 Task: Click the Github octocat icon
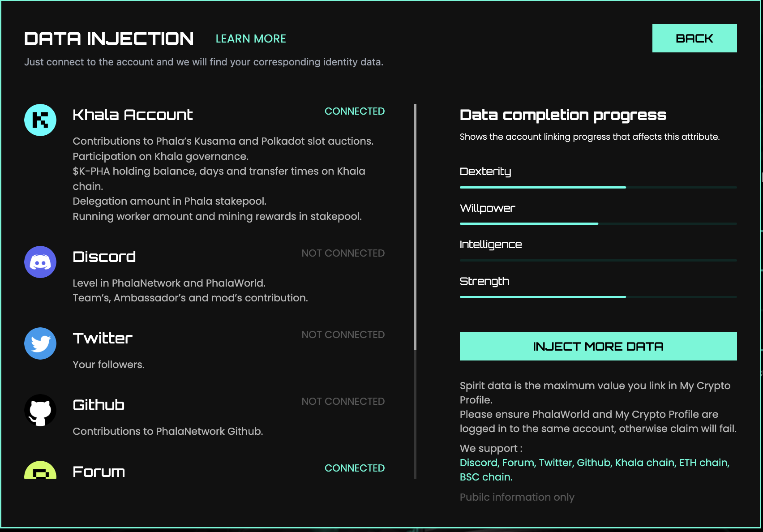coord(40,410)
